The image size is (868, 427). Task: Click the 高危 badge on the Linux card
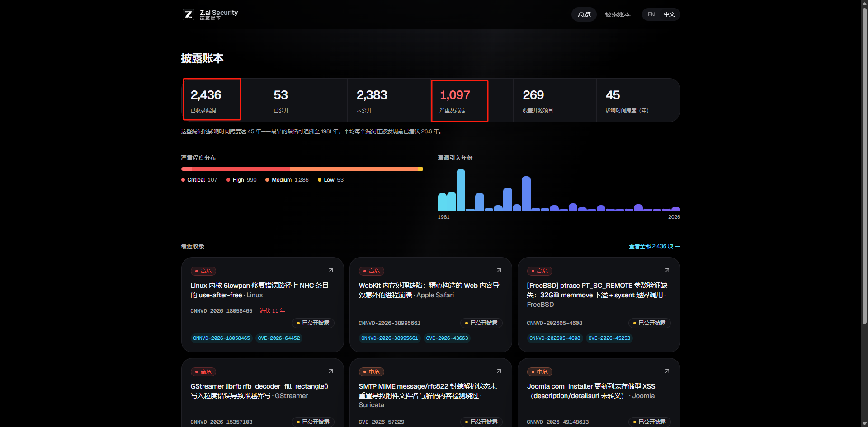203,271
